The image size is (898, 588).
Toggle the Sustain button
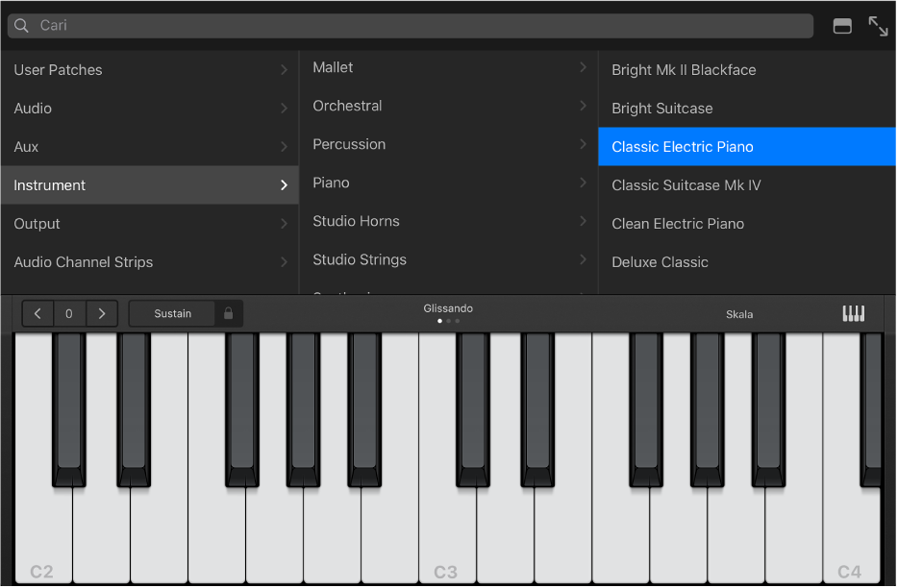[173, 313]
